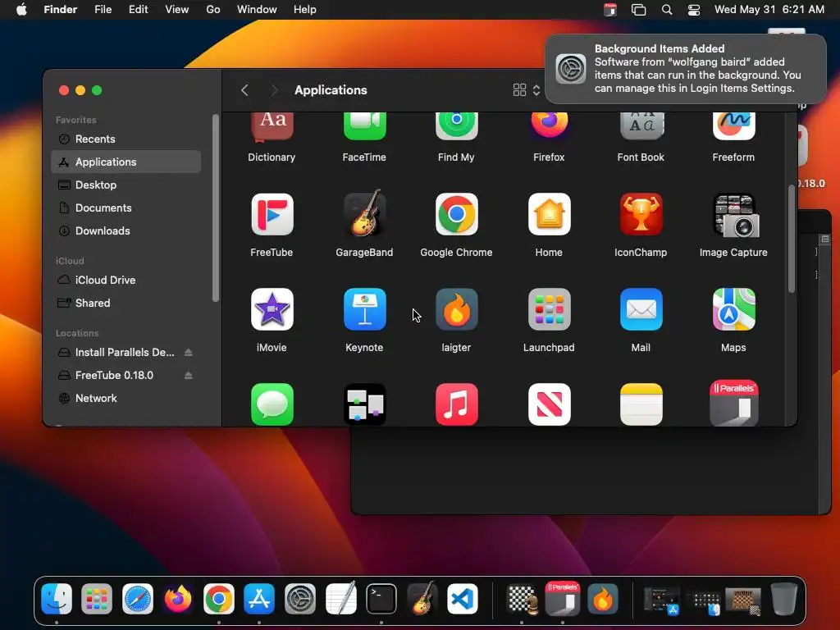Open the Apple menu

coord(21,10)
